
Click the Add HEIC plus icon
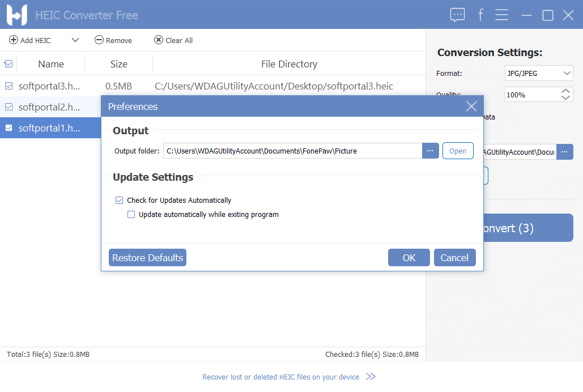(x=14, y=40)
